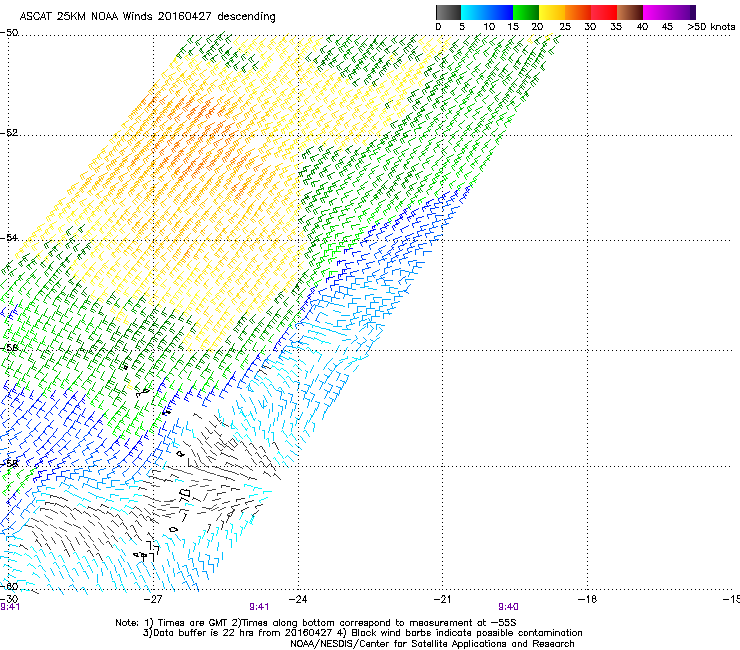
Task: Click the 'Data buffer is 22 hrs' note line
Action: (x=362, y=633)
